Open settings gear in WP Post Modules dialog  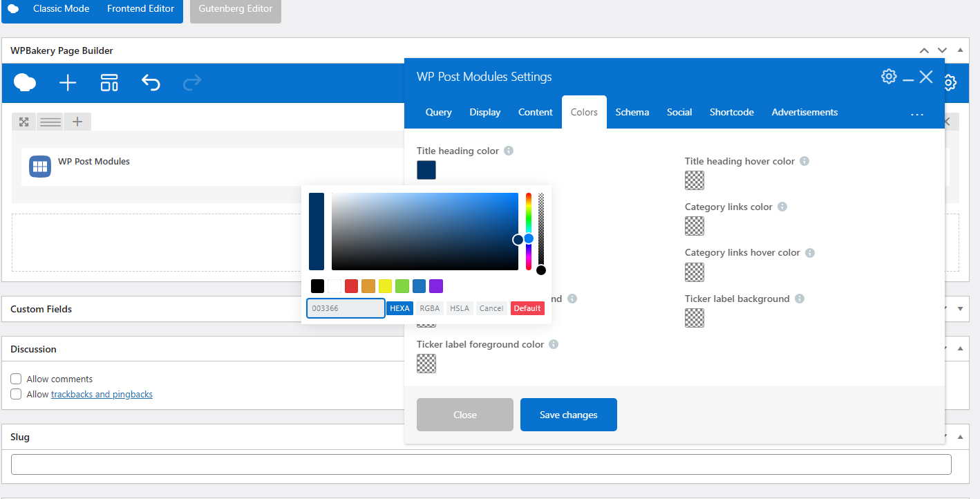point(889,76)
